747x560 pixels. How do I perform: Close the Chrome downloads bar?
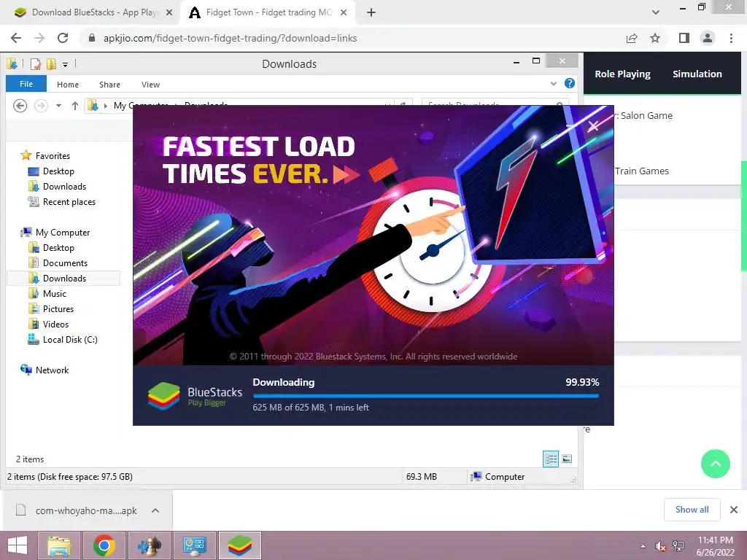click(x=734, y=510)
